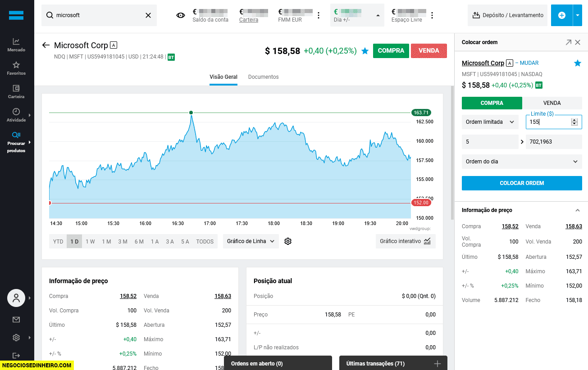This screenshot has width=588, height=370.
Task: Select the 6 M chart range
Action: pos(139,242)
